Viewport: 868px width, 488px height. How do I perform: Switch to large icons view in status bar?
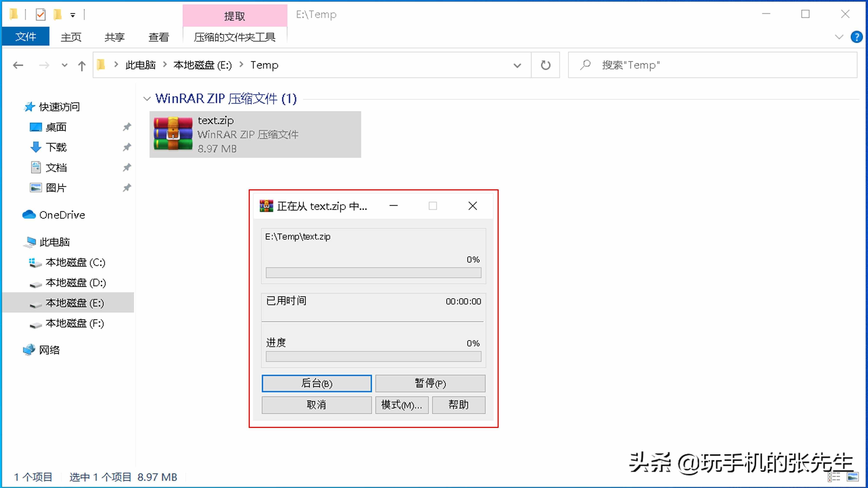pyautogui.click(x=853, y=477)
